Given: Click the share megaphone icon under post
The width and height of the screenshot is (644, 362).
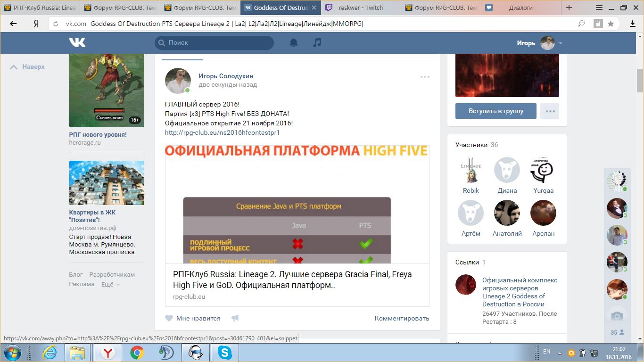Looking at the screenshot, I should click(x=235, y=318).
